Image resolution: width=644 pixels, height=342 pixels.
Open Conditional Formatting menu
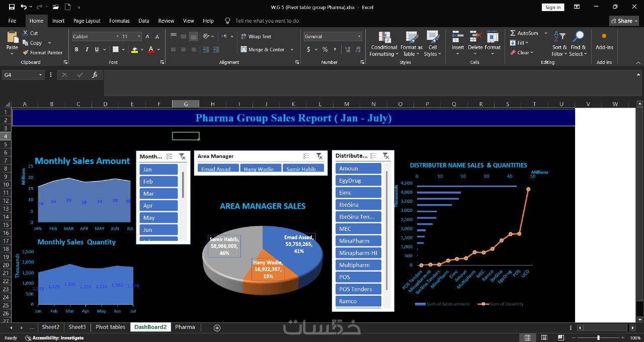384,44
